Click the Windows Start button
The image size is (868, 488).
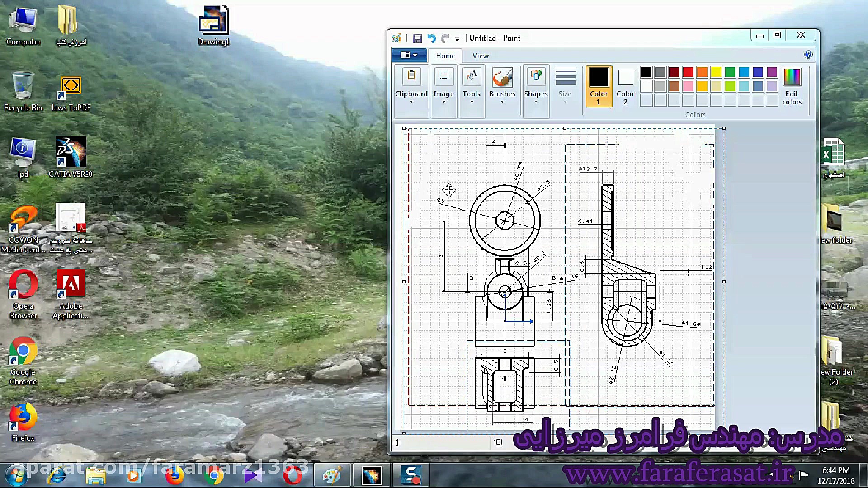point(16,476)
